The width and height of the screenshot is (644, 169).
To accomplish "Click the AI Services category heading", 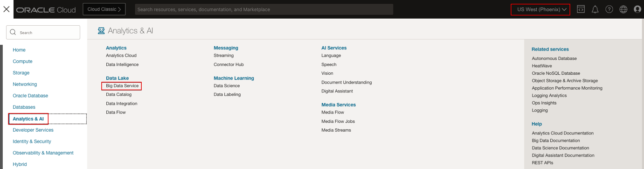I will tap(334, 48).
